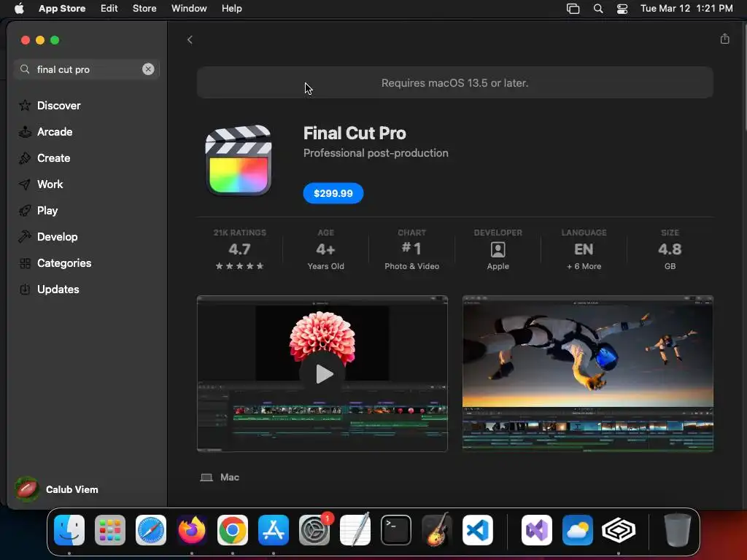Open System Settings from the Dock
This screenshot has width=747, height=560.
click(x=314, y=530)
